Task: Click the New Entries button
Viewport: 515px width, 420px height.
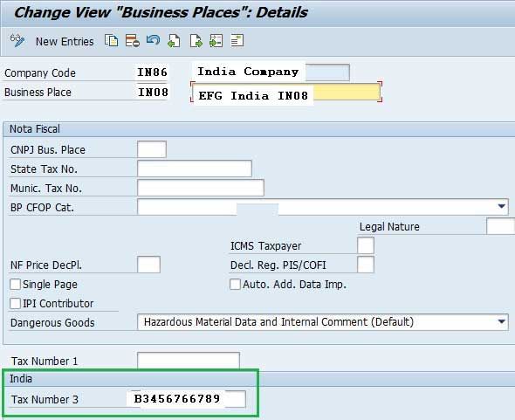Action: [x=65, y=42]
